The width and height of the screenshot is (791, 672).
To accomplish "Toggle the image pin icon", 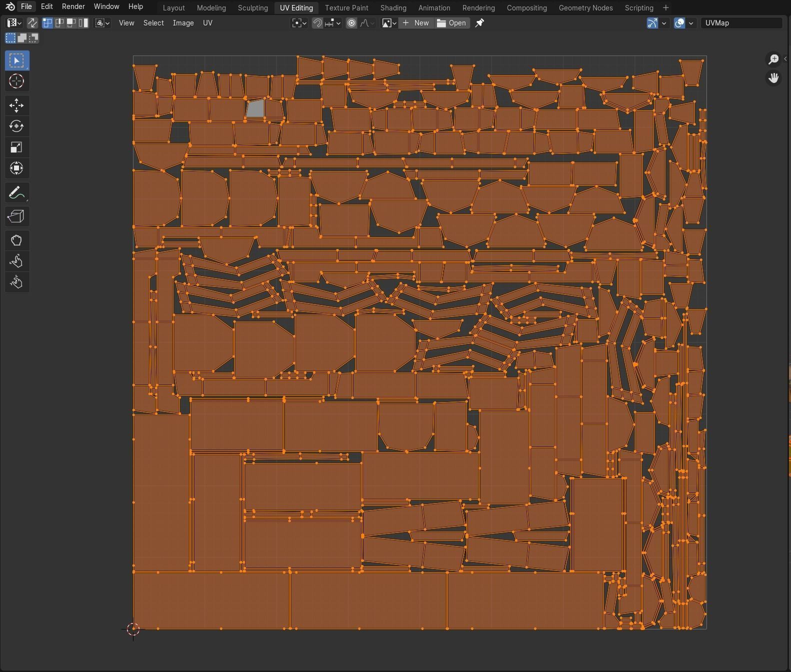I will tap(479, 23).
